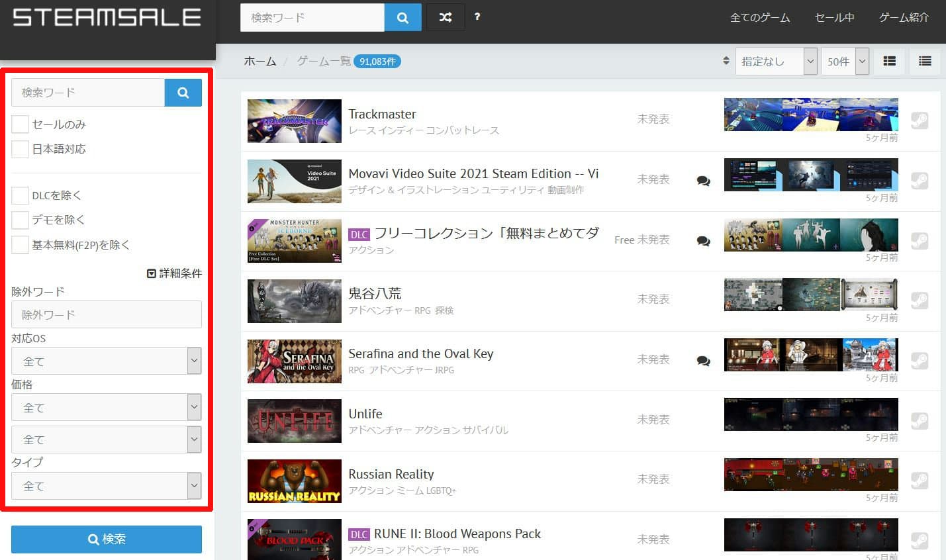Click the コンバットレース tag under Trackmaster
The height and width of the screenshot is (560, 946).
pyautogui.click(x=462, y=130)
